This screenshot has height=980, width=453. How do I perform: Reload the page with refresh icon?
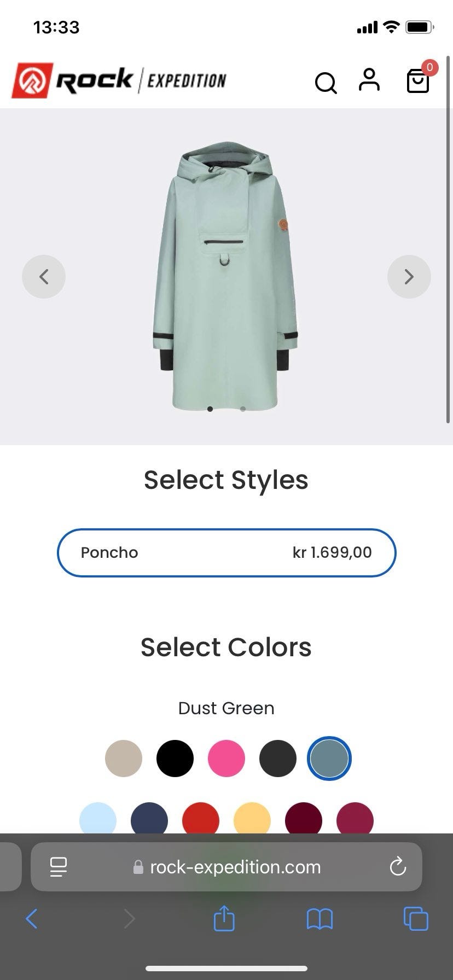tap(398, 867)
